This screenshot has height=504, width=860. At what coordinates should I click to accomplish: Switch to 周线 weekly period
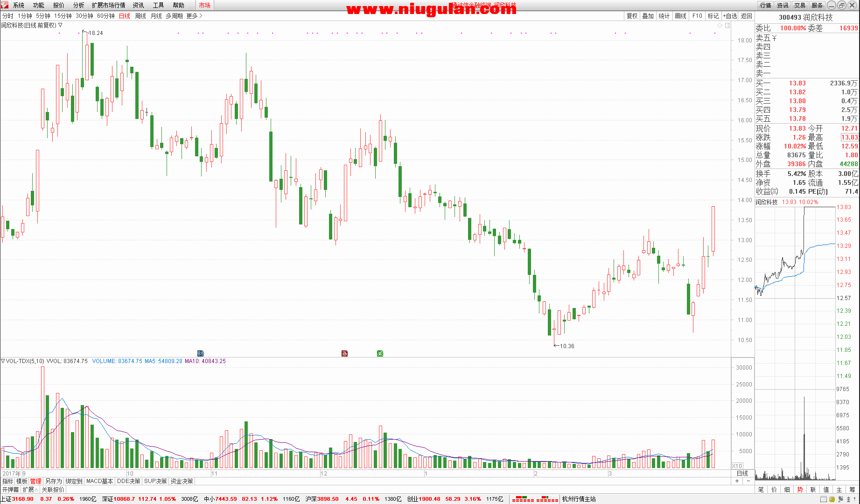(140, 16)
